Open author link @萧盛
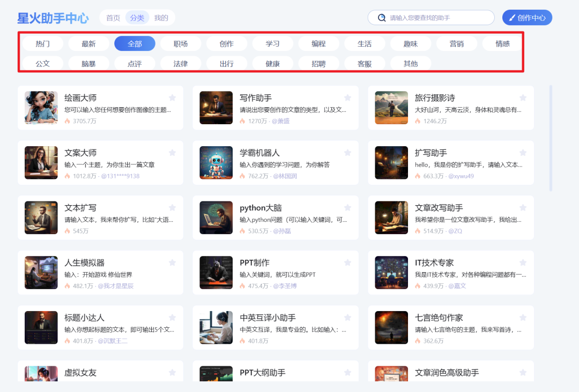This screenshot has width=579, height=392. click(280, 121)
